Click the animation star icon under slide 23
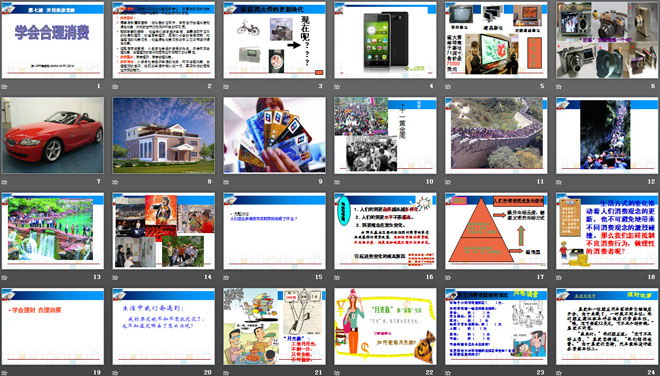The height and width of the screenshot is (376, 660). click(448, 372)
